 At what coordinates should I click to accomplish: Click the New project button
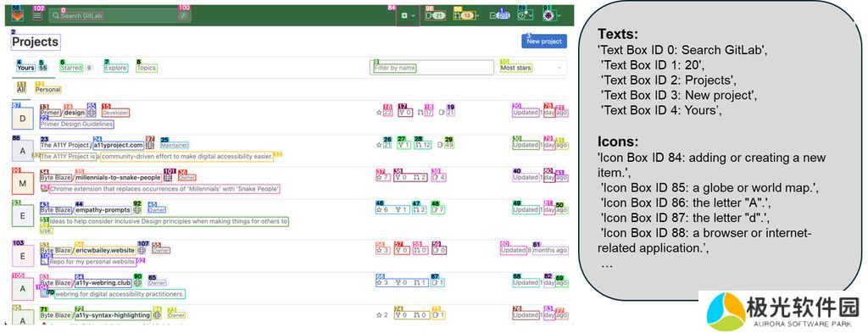[x=544, y=41]
